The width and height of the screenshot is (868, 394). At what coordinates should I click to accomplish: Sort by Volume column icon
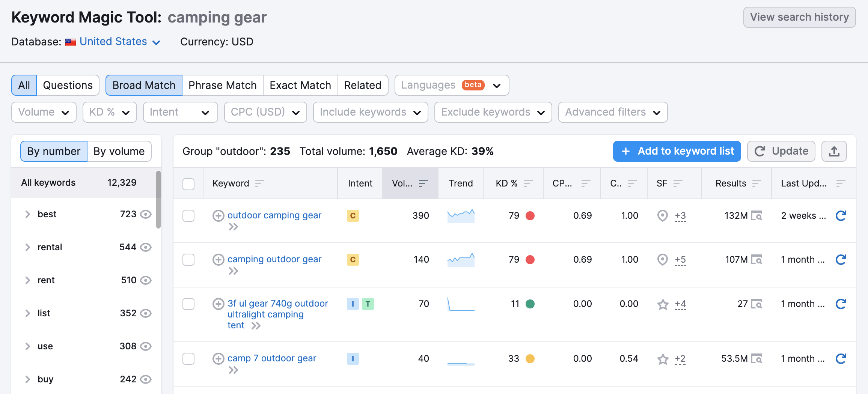423,183
